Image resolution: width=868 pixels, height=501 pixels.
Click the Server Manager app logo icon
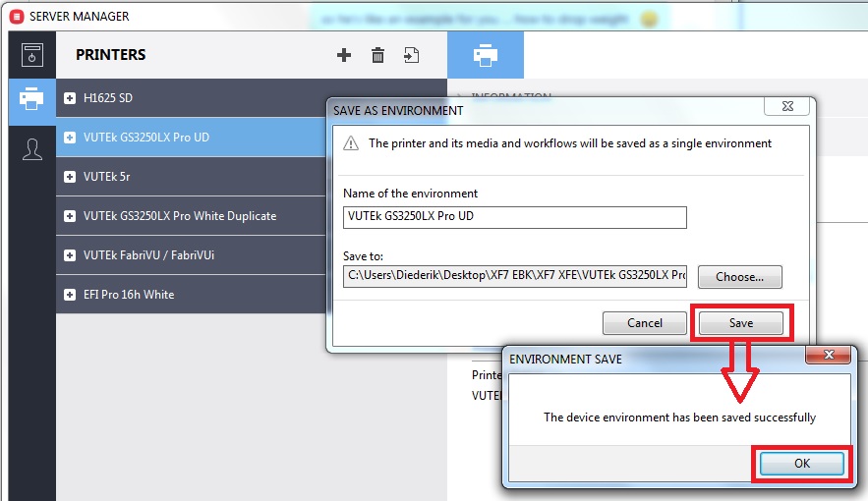(x=17, y=17)
